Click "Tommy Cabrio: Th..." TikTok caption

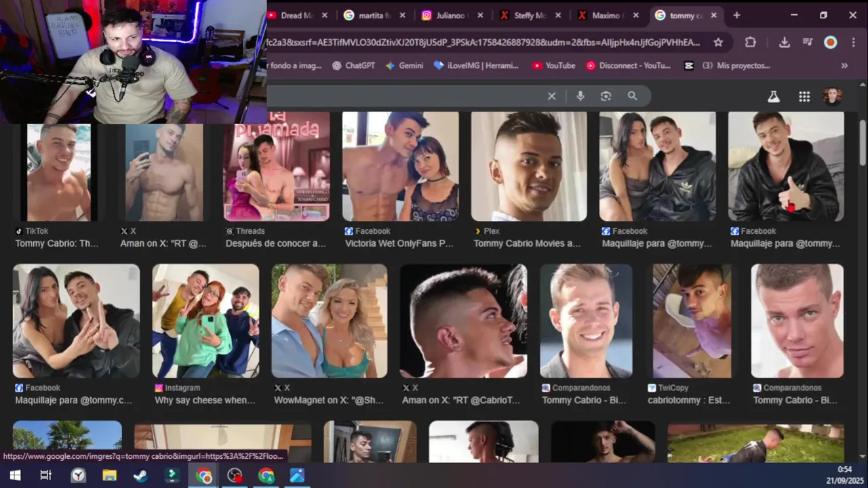coord(57,243)
